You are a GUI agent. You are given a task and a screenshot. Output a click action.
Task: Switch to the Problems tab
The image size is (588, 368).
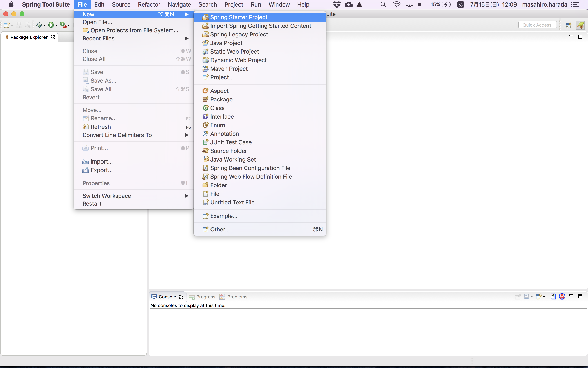[x=234, y=297]
